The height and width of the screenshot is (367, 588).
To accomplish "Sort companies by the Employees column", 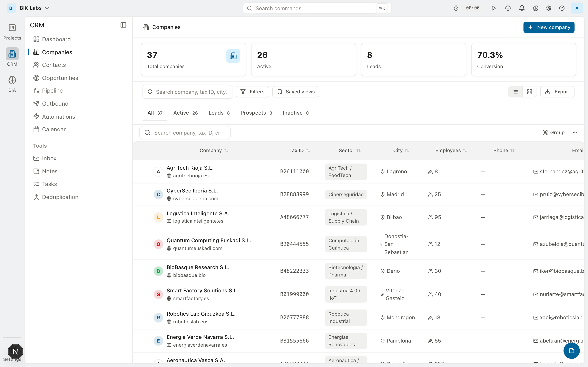I will [451, 150].
